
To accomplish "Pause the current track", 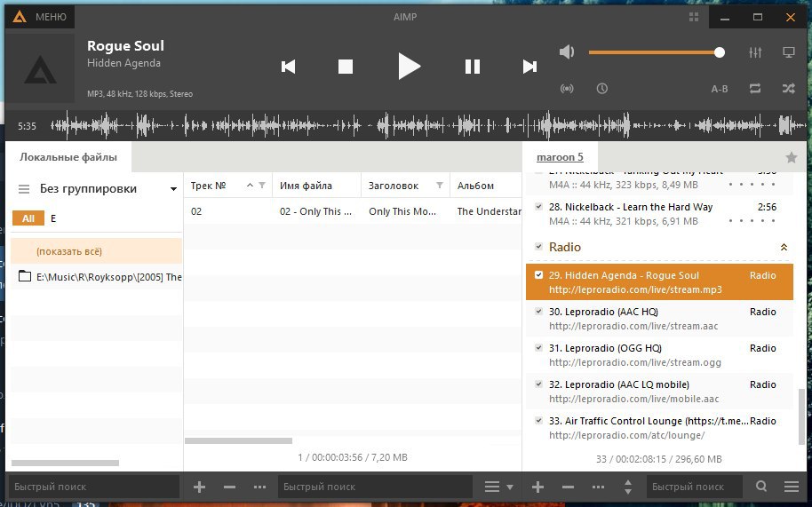I will click(473, 67).
